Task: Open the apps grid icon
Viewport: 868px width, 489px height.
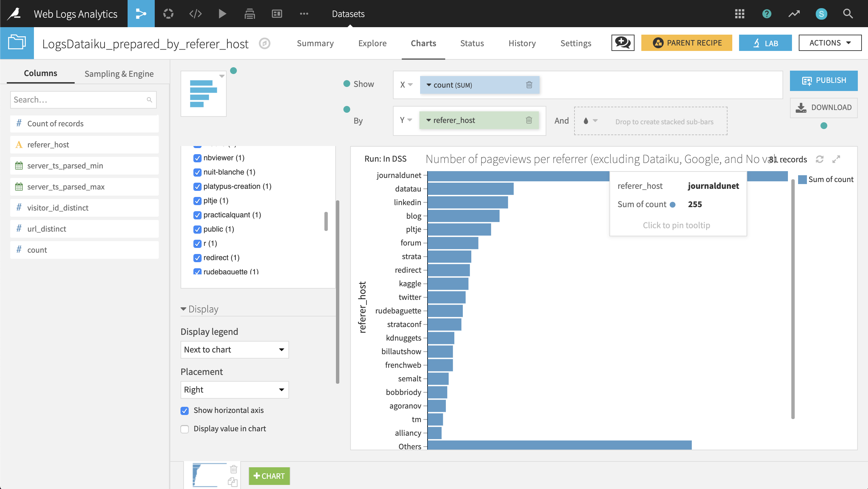Action: [x=739, y=14]
